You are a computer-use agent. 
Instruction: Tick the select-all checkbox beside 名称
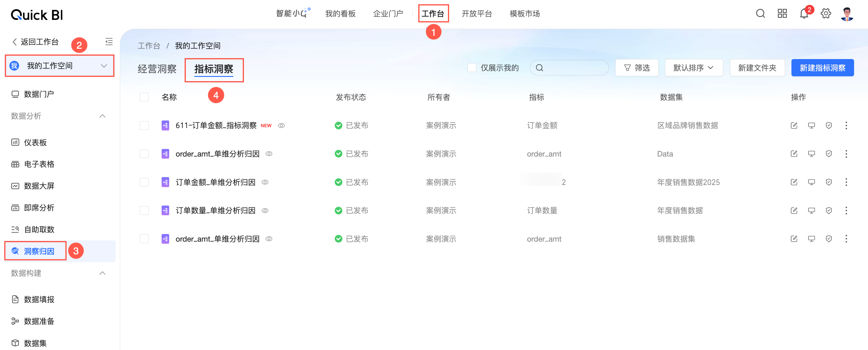[144, 97]
